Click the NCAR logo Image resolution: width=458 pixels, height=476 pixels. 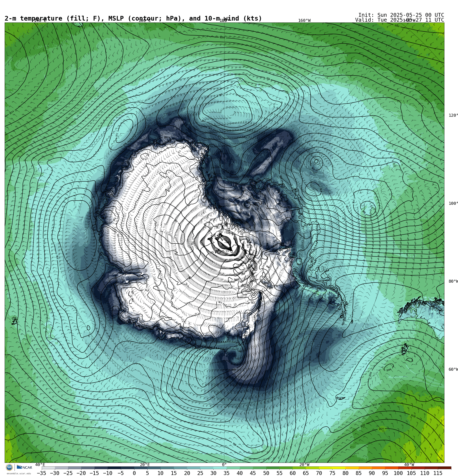(x=24, y=467)
